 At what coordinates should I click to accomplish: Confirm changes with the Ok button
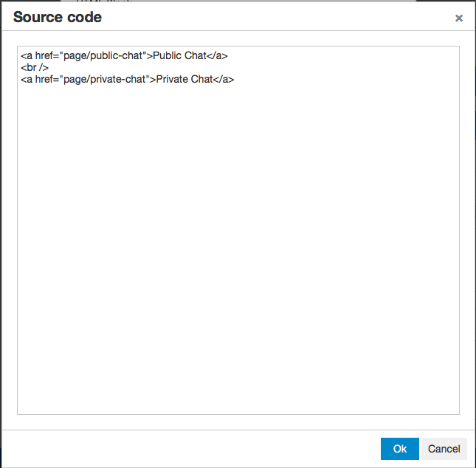[x=400, y=449]
